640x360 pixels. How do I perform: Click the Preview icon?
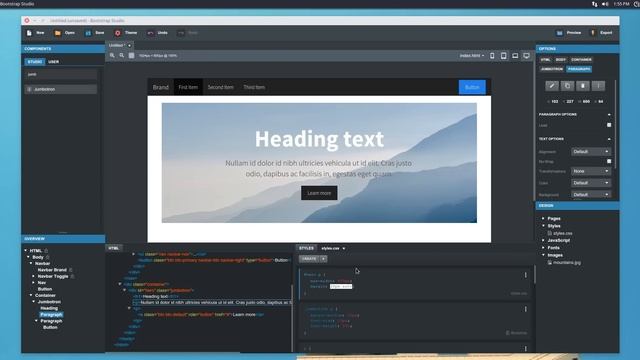[560, 33]
